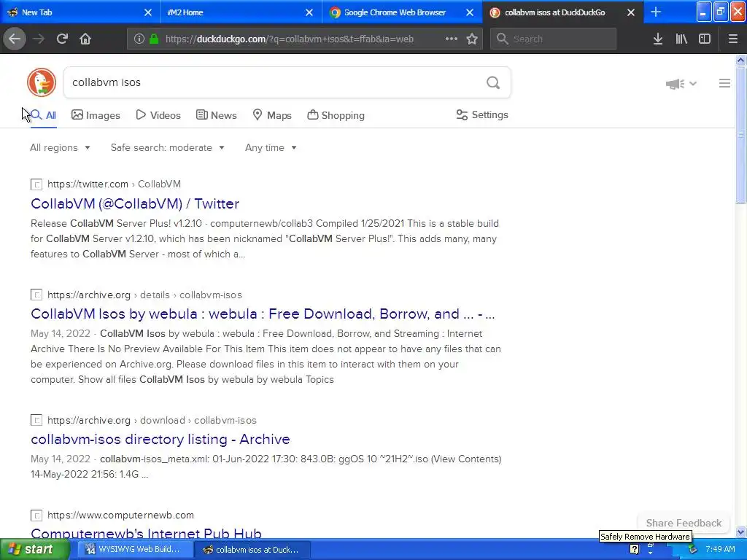Viewport: 747px width, 560px height.
Task: Submit search with magnifier icon
Action: click(x=493, y=83)
